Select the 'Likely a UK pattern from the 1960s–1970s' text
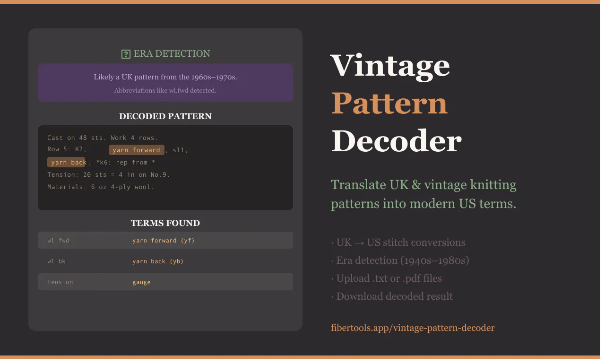This screenshot has height=364, width=605. [x=165, y=77]
